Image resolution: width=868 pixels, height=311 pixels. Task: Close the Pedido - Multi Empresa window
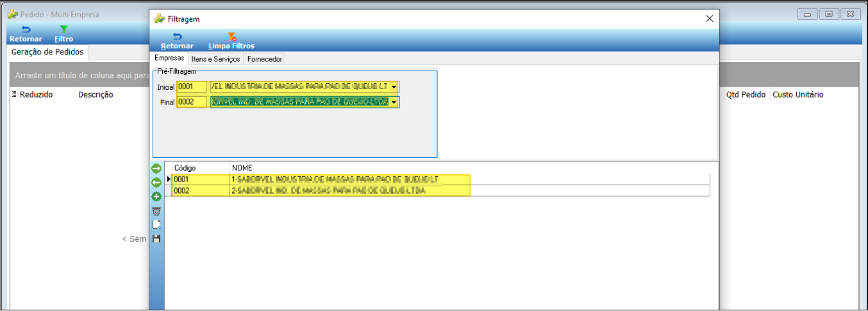(850, 13)
